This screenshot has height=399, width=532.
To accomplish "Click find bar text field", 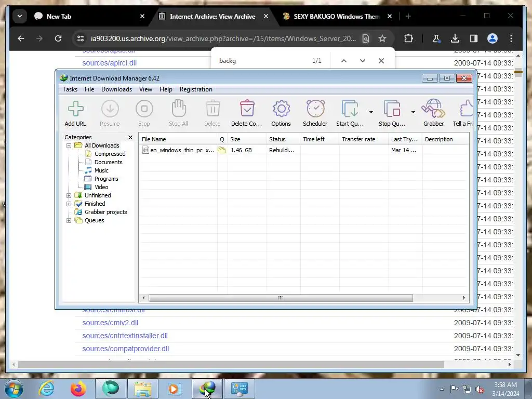I will (x=261, y=61).
